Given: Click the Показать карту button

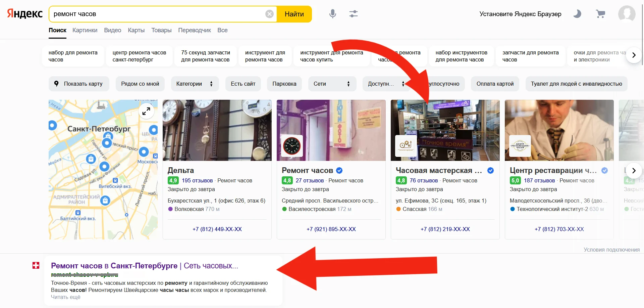Looking at the screenshot, I should point(79,84).
